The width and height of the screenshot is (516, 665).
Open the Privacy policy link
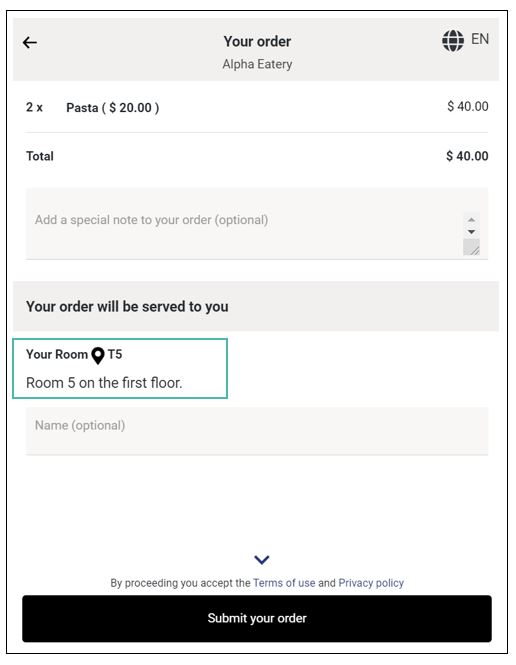(x=371, y=583)
